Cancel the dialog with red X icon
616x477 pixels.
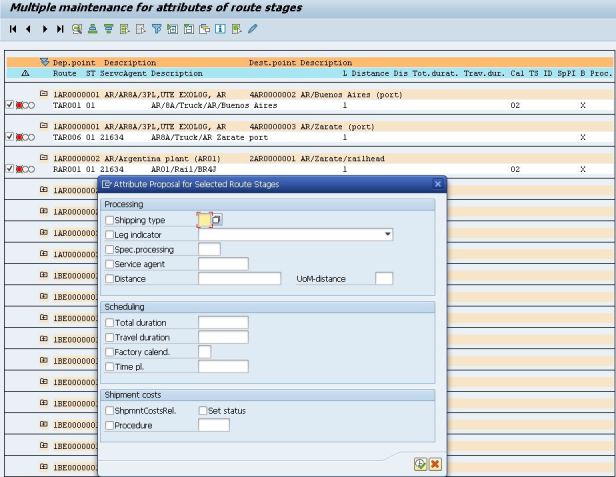coord(435,464)
